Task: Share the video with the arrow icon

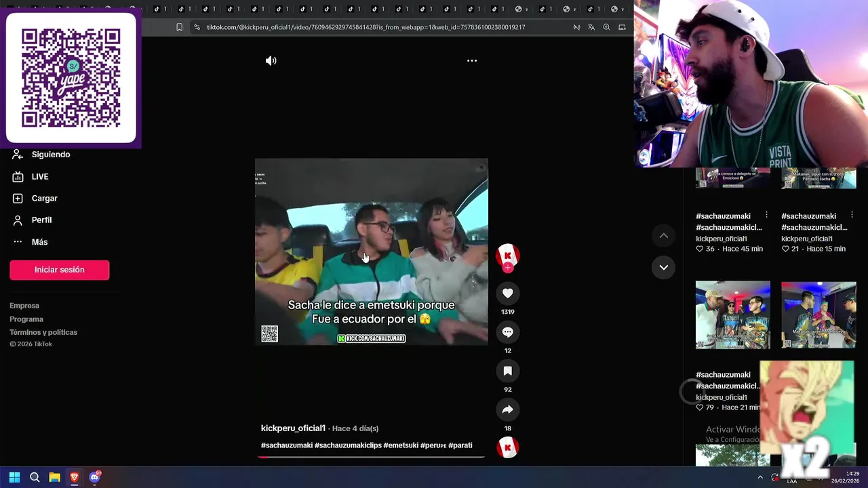Action: tap(507, 409)
